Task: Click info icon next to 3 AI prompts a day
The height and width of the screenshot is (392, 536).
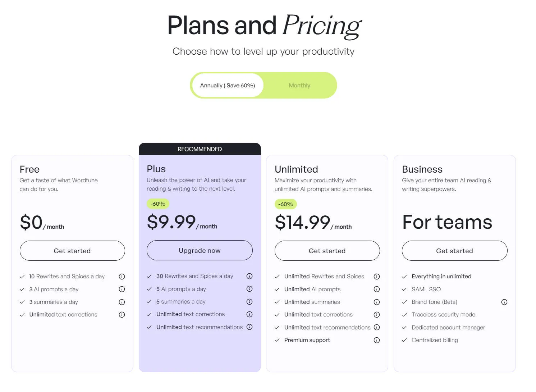Action: pyautogui.click(x=122, y=289)
